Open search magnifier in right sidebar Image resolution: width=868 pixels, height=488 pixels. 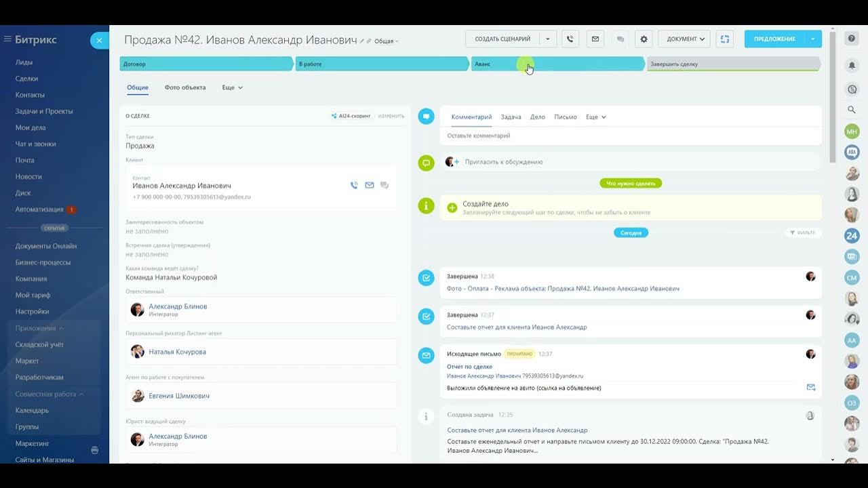tap(852, 110)
